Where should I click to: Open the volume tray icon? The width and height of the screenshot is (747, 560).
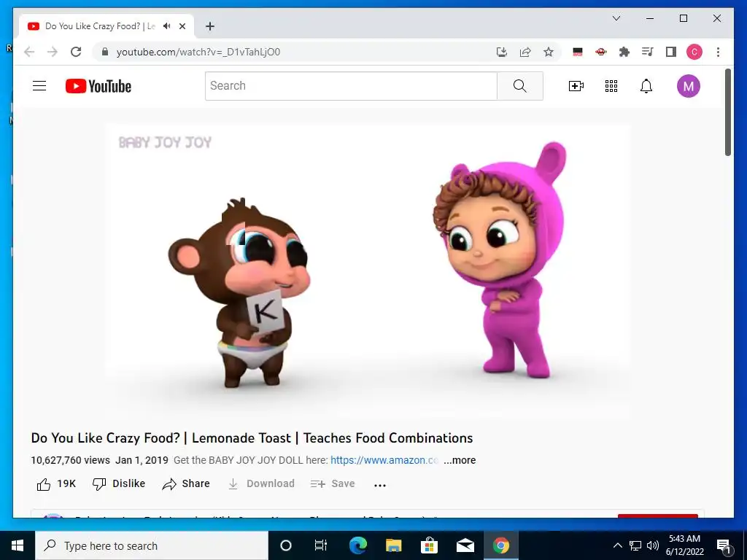pyautogui.click(x=653, y=545)
